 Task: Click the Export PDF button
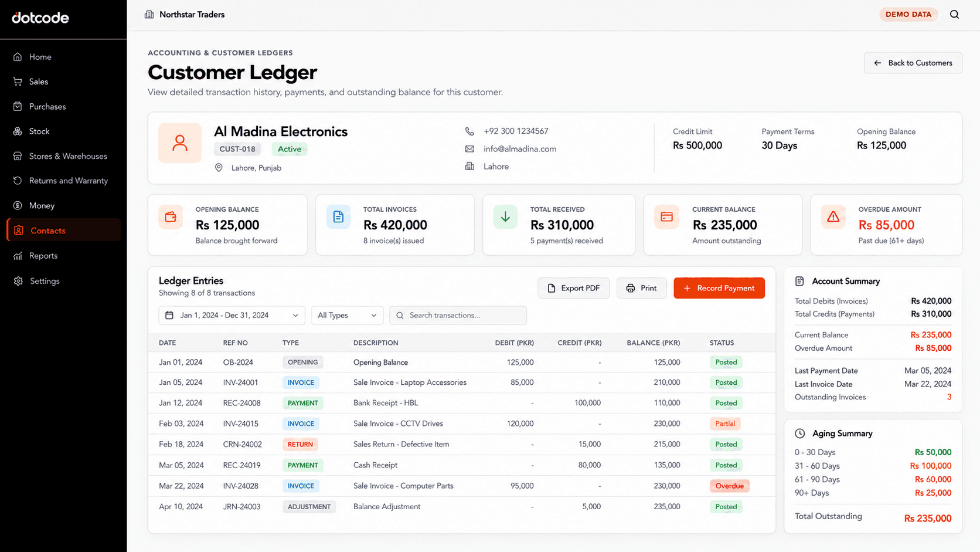point(573,288)
